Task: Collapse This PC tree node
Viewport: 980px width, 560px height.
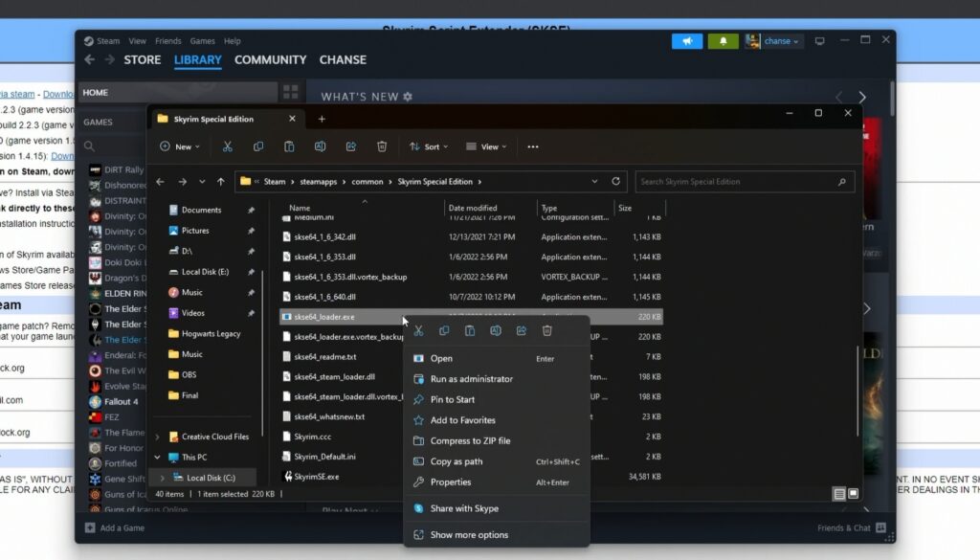Action: [x=158, y=458]
